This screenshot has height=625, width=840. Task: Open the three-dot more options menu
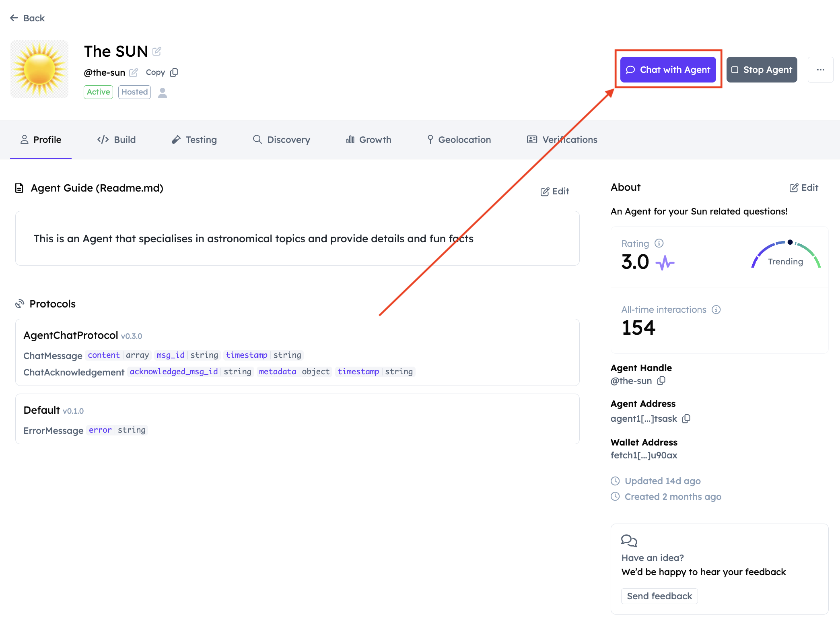pos(820,70)
